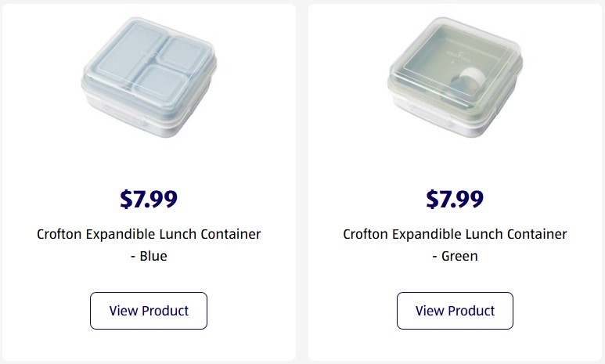Click the "- Green" color variant text

pyautogui.click(x=455, y=256)
